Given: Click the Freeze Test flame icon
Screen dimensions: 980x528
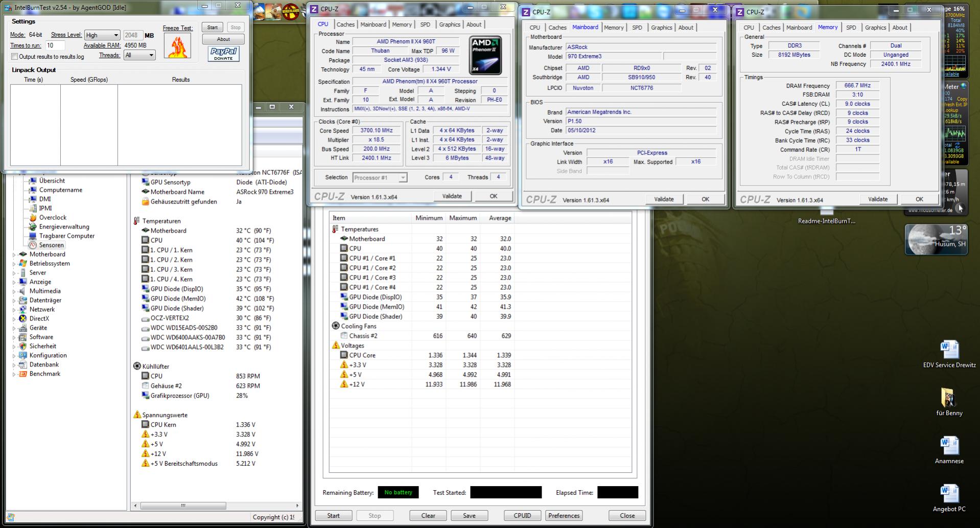Looking at the screenshot, I should pyautogui.click(x=177, y=45).
